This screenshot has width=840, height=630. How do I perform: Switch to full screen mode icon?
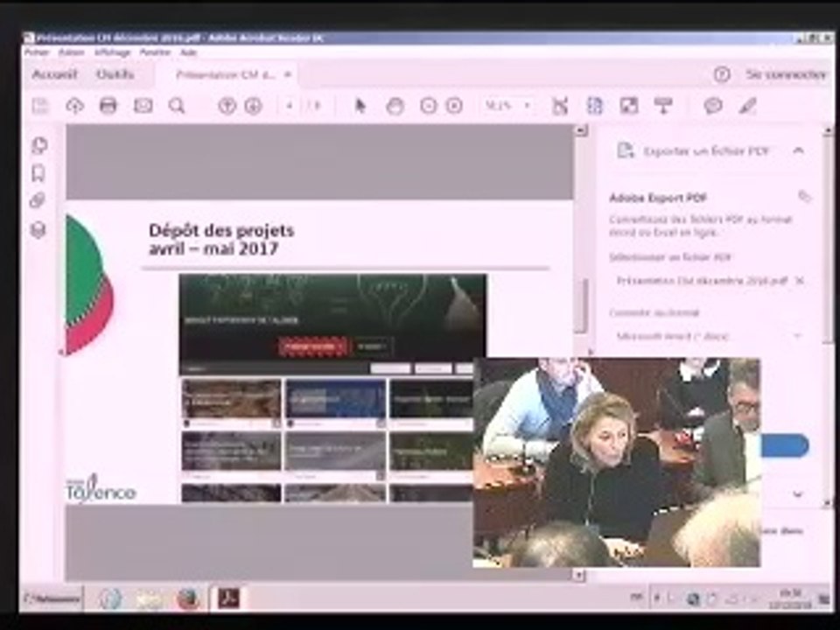tap(629, 106)
